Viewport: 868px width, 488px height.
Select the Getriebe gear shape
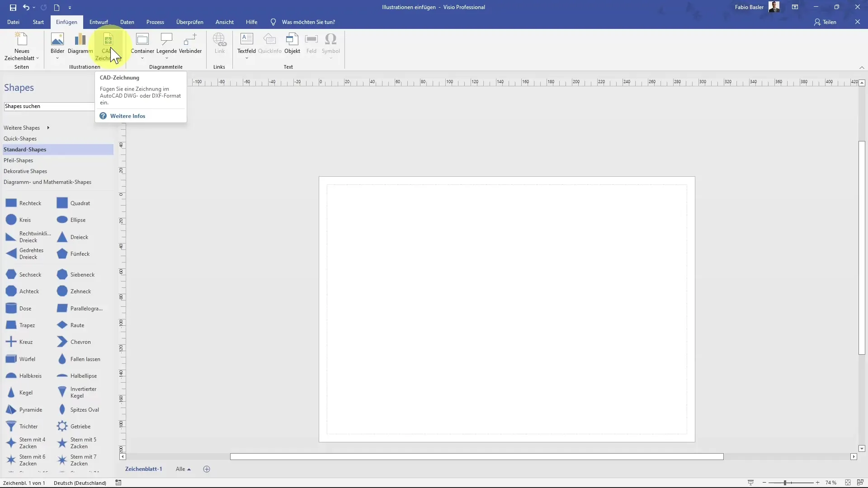pos(74,427)
